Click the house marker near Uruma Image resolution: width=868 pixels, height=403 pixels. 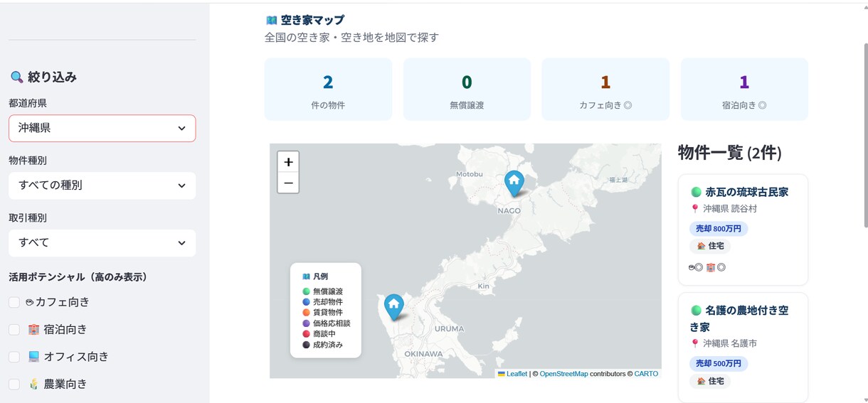coord(393,306)
